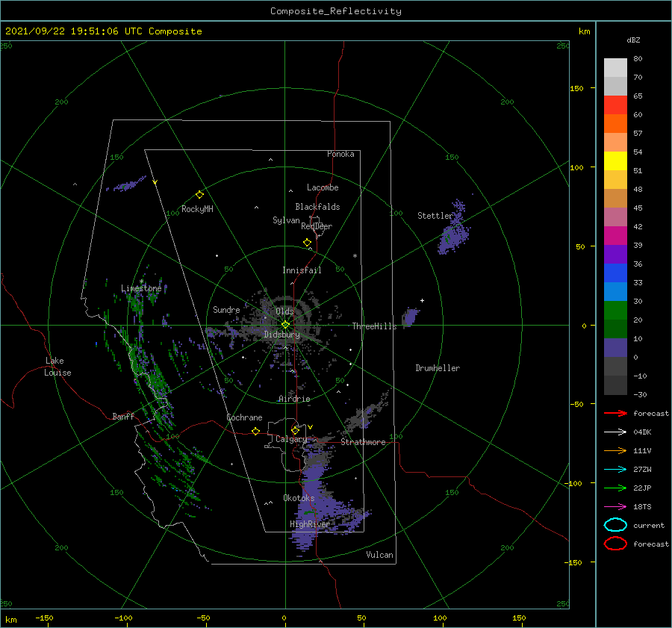The height and width of the screenshot is (628, 672).
Task: Click the km unit label at top right
Action: pos(584,31)
